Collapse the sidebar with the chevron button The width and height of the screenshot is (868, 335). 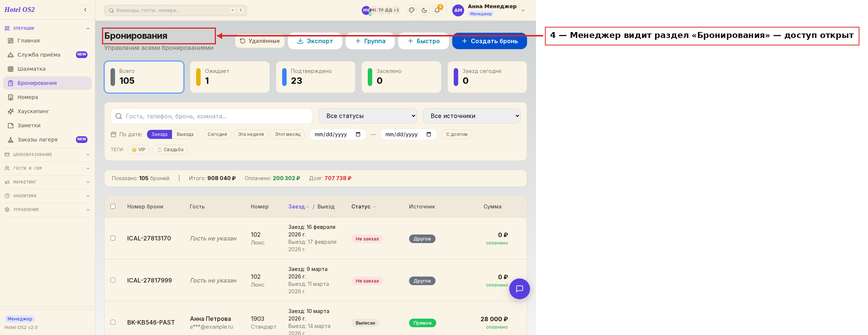tap(85, 10)
